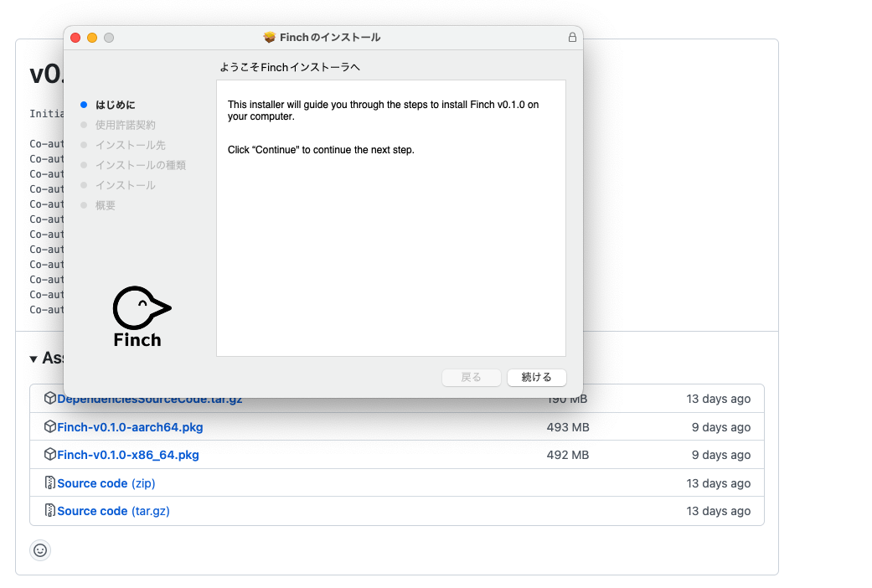Open Finch-v0.1.0-aarch64.pkg download link
The image size is (872, 588).
[130, 426]
